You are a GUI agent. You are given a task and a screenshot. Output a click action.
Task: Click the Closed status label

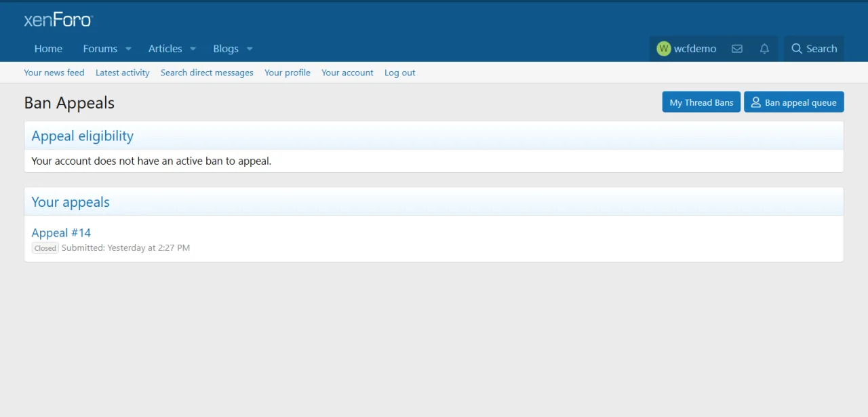(45, 248)
